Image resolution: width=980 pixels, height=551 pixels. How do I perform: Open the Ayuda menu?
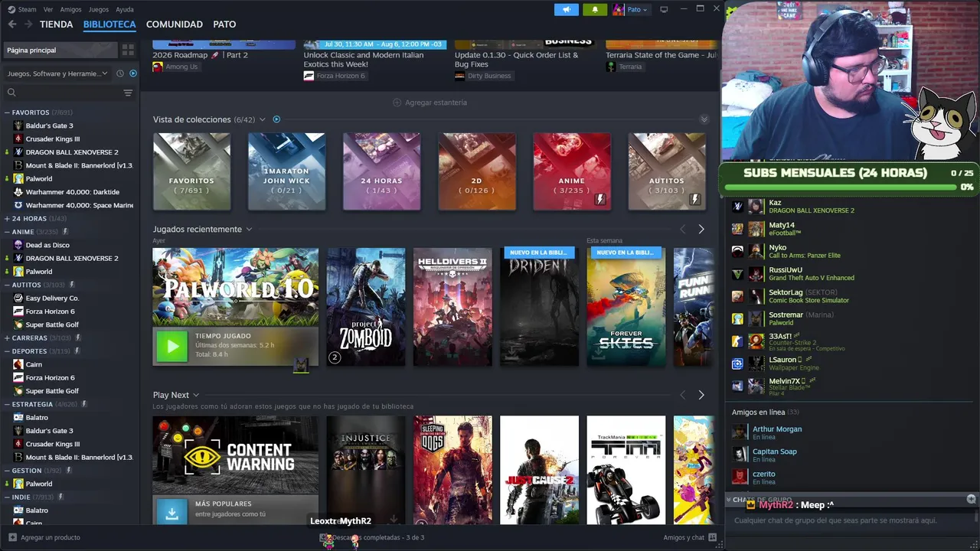pyautogui.click(x=125, y=9)
